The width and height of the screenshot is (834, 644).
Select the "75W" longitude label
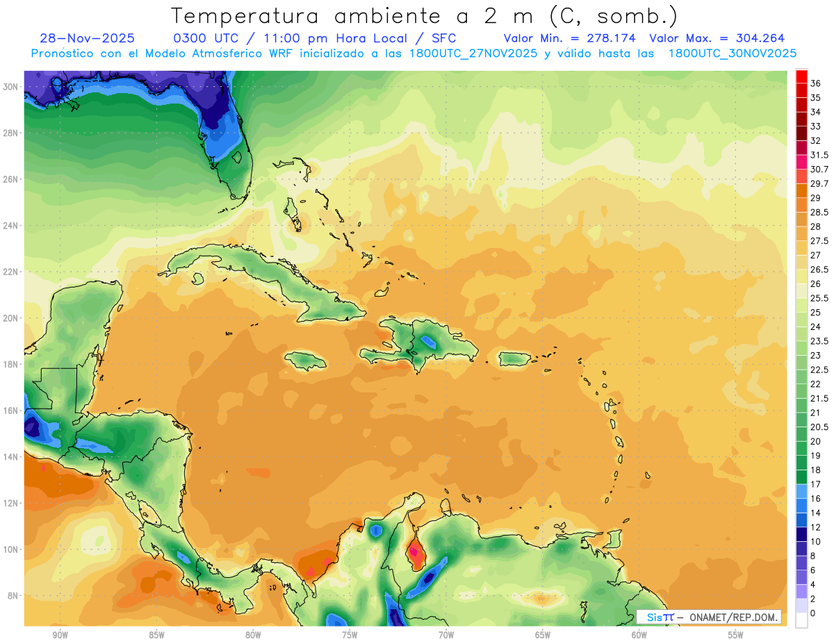coord(350,635)
